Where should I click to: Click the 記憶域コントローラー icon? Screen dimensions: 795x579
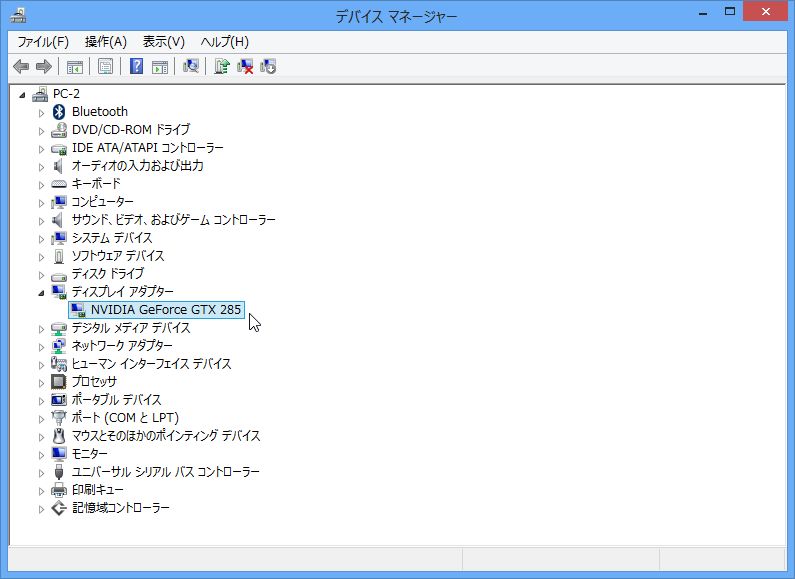(59, 508)
